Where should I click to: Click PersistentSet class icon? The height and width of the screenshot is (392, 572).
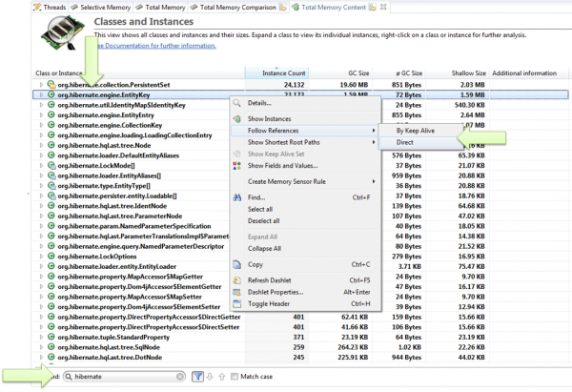(x=51, y=85)
